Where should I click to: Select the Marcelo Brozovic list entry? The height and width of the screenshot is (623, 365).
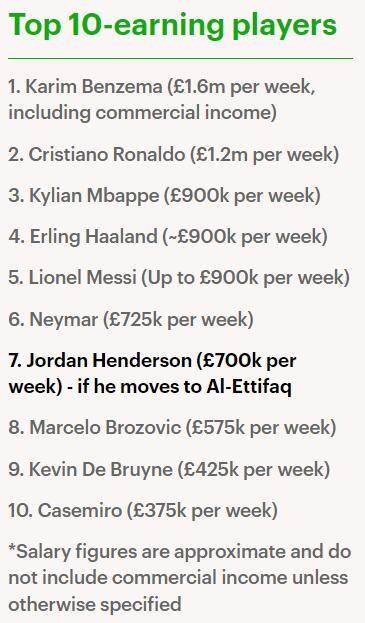click(x=172, y=428)
